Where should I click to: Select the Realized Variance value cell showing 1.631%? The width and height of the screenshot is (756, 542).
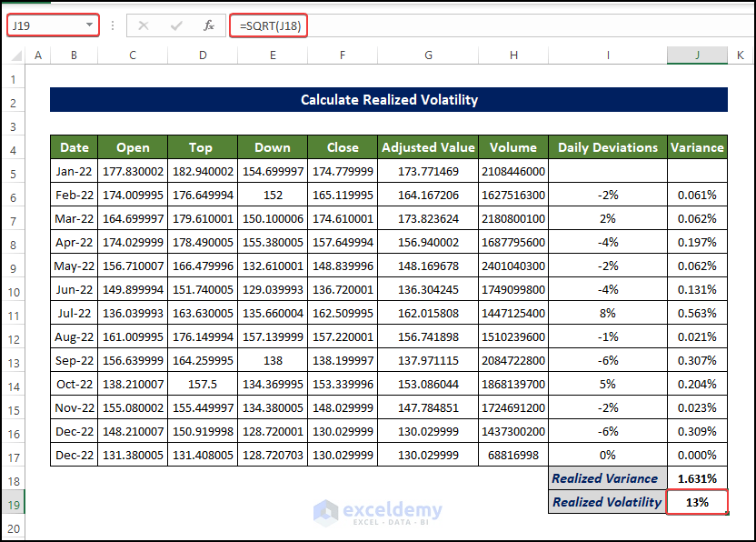click(697, 478)
